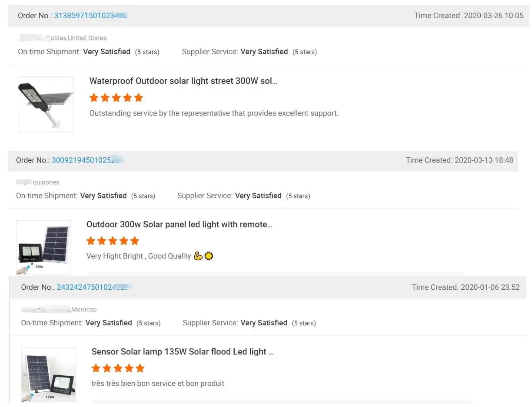The width and height of the screenshot is (532, 407).
Task: Open Waterproof Outdoor solar light street title
Action: click(x=183, y=81)
